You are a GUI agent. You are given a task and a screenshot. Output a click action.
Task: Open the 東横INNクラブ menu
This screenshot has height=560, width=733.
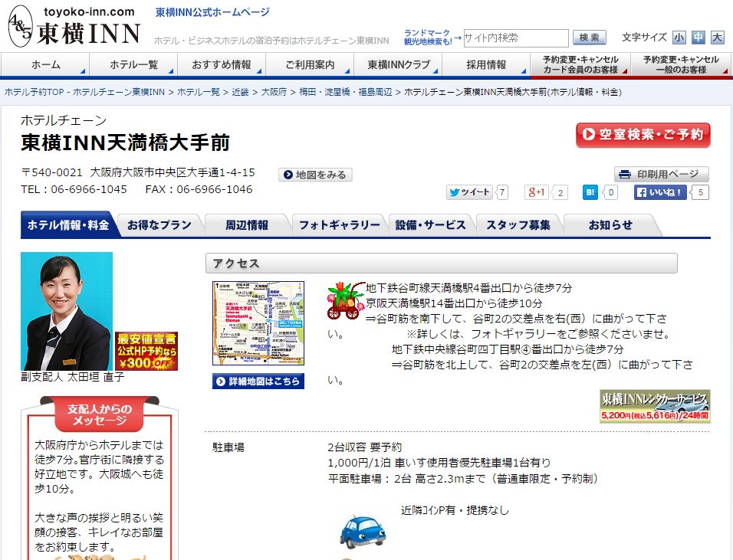[x=398, y=64]
